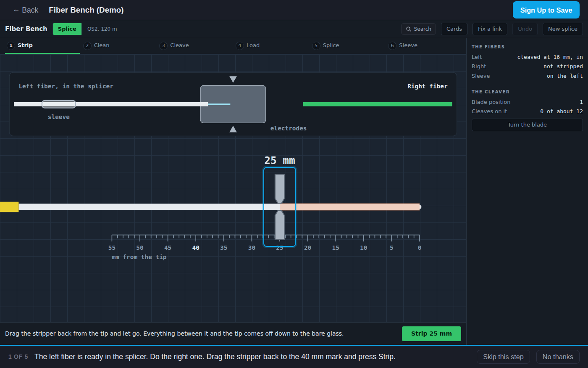Click Turn the blade button

coord(527,125)
